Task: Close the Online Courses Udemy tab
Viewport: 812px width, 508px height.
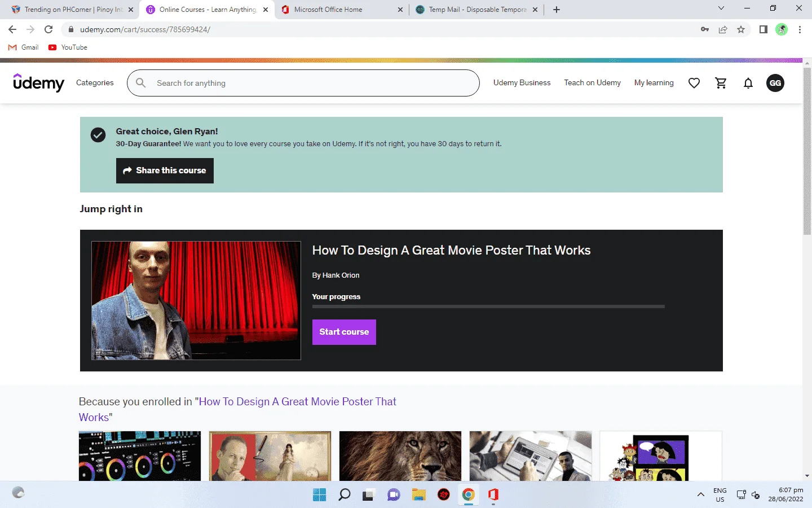Action: pyautogui.click(x=266, y=10)
